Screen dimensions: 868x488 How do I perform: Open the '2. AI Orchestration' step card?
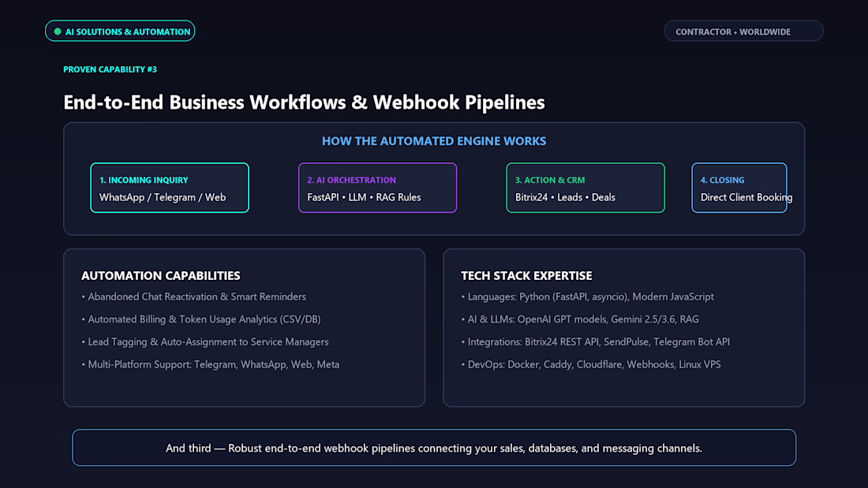(377, 188)
